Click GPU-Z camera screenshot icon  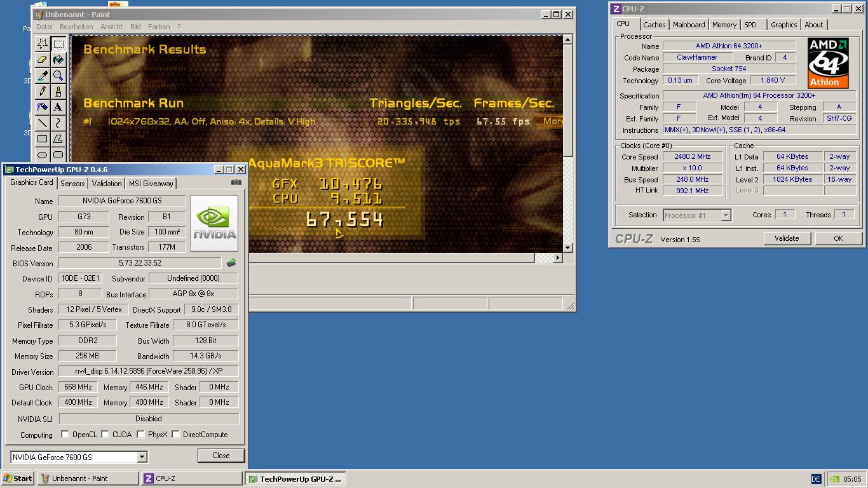point(236,182)
